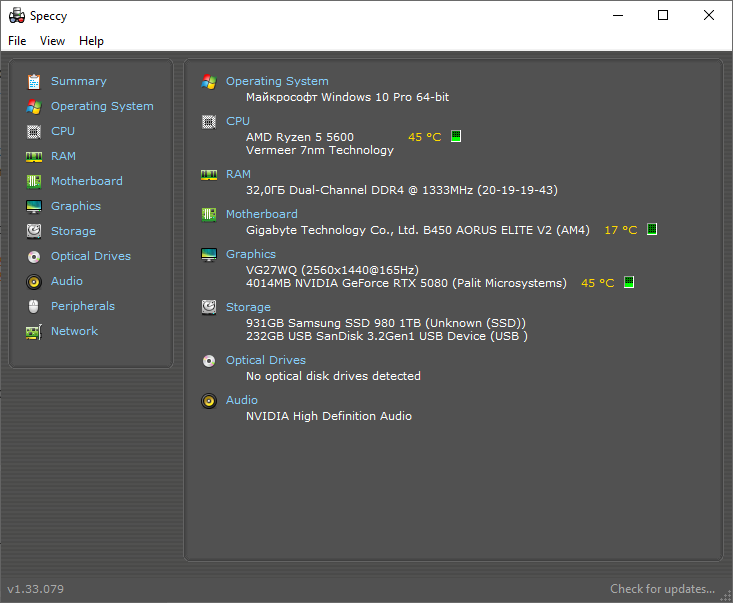
Task: Click the Network card icon in sidebar
Action: click(34, 332)
